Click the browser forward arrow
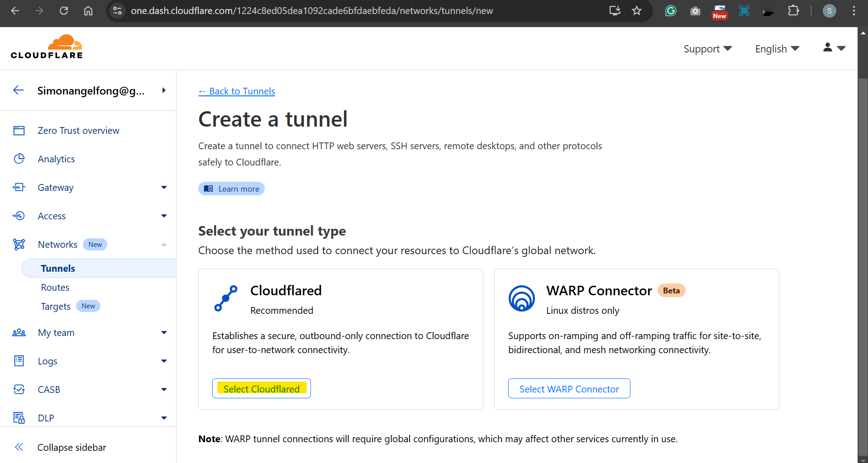 point(39,10)
